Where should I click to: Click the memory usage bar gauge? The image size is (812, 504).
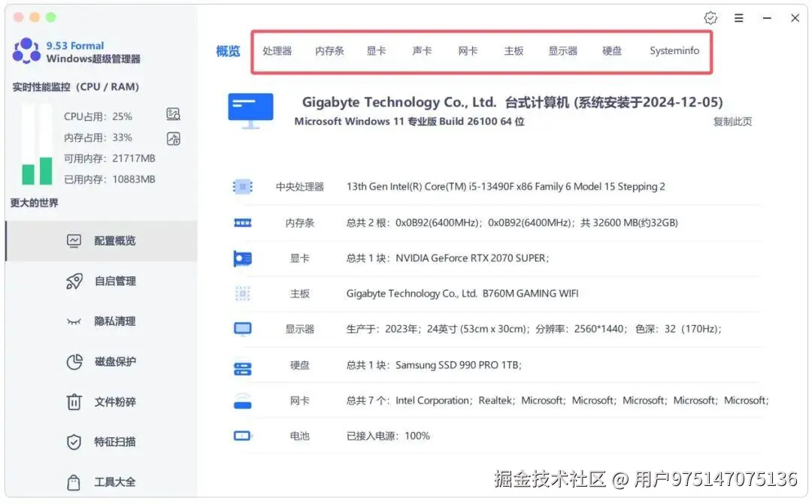[x=46, y=144]
